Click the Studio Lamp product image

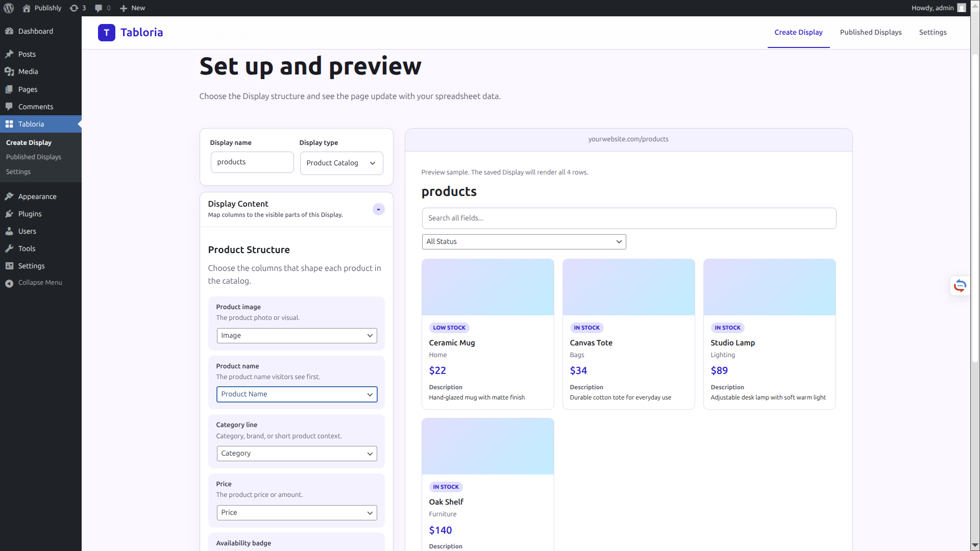(769, 287)
